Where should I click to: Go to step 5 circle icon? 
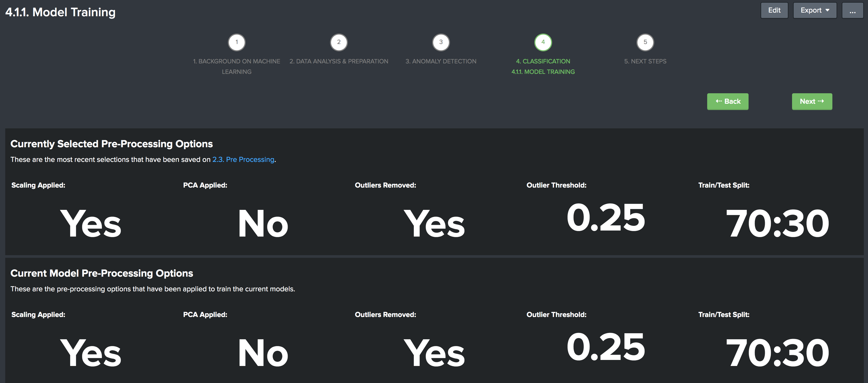[645, 42]
